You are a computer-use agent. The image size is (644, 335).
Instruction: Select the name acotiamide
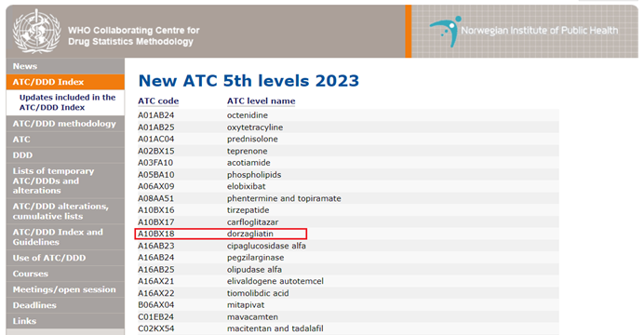[248, 163]
